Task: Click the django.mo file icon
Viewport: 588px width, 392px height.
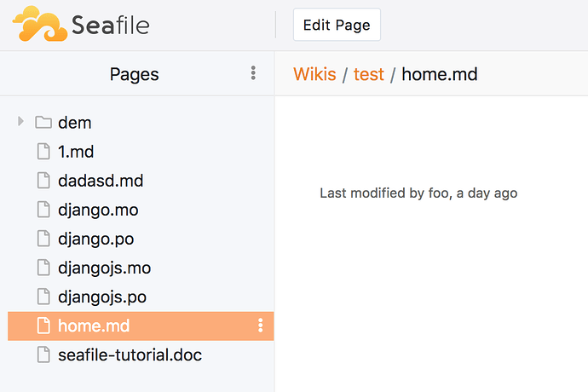Action: point(43,210)
